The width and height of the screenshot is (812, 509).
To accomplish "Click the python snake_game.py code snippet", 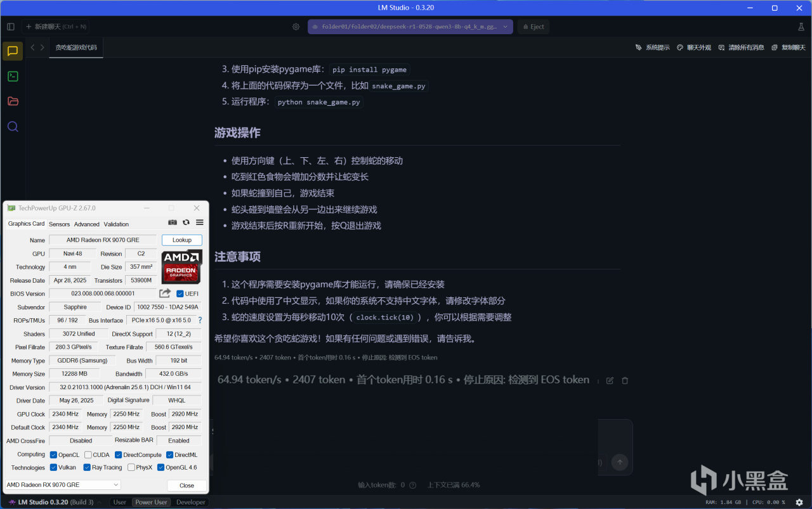I will point(318,102).
